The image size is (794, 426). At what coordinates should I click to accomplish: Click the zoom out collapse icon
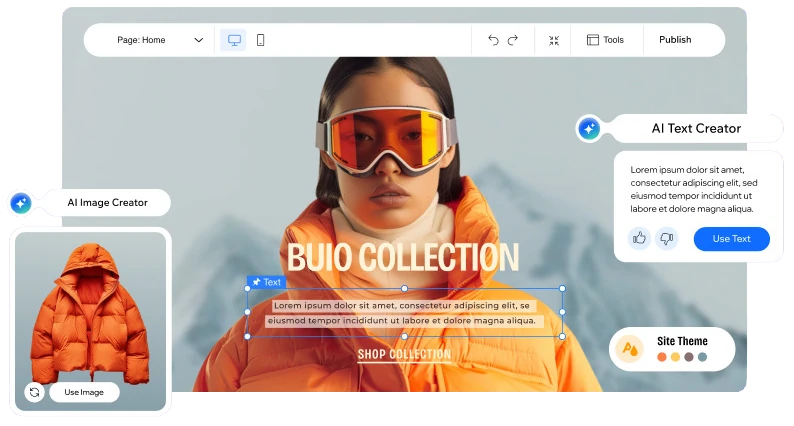click(554, 40)
